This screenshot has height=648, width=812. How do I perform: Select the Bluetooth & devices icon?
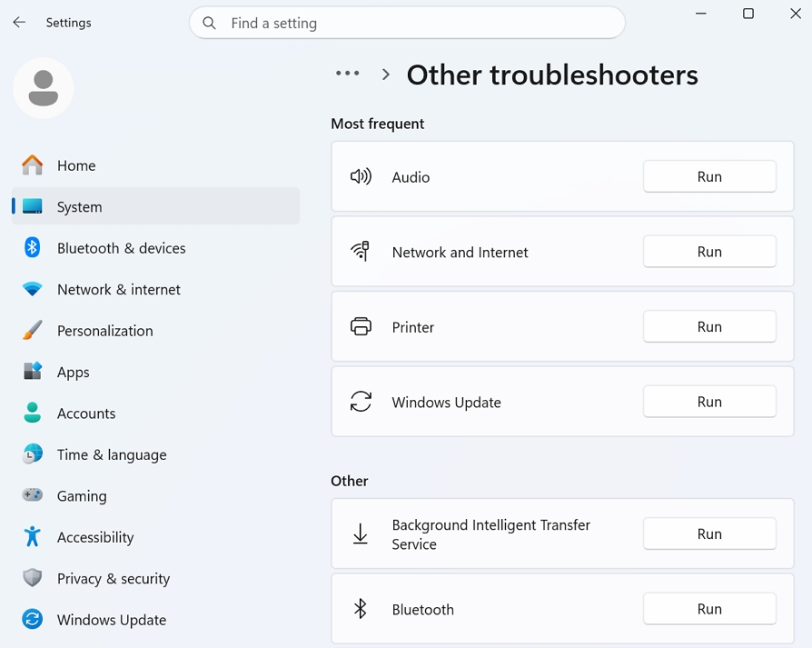pos(33,248)
